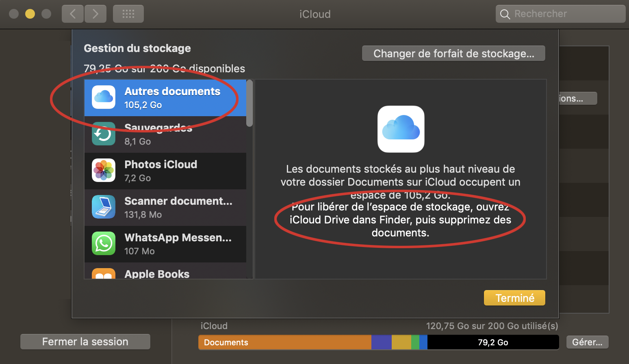Screen dimensions: 629x364
Task: Minimize the window with yellow button
Action: 30,14
